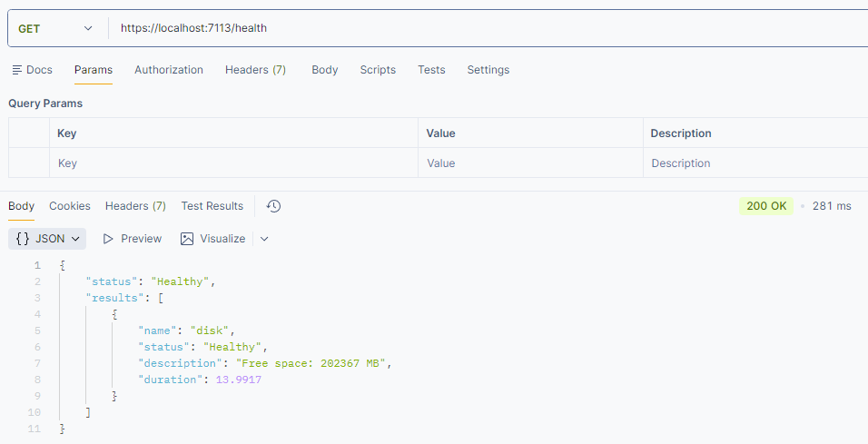This screenshot has width=868, height=444.
Task: Open the Tests tab
Action: (431, 70)
